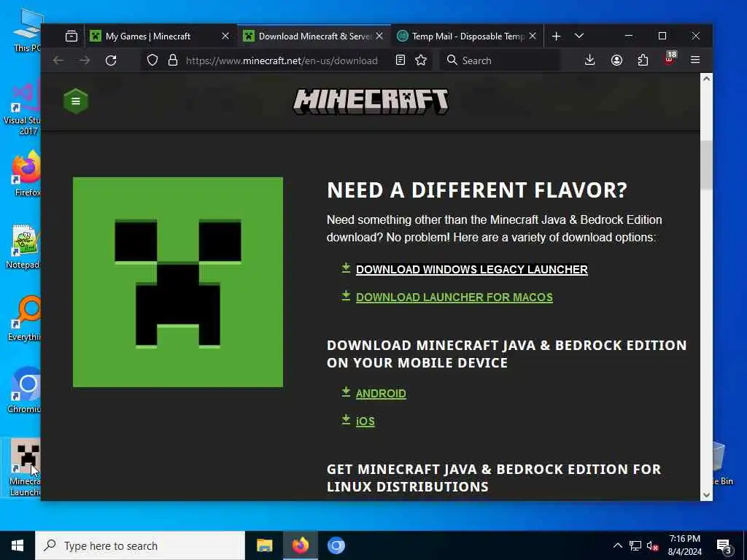Open a new tab with plus button
Viewport: 747px width, 560px height.
point(556,36)
